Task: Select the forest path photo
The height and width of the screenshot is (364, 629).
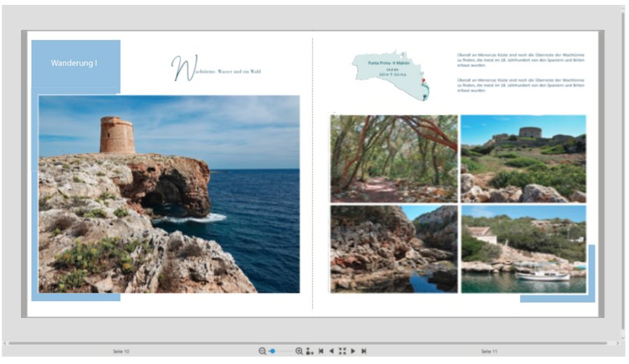Action: coord(393,159)
